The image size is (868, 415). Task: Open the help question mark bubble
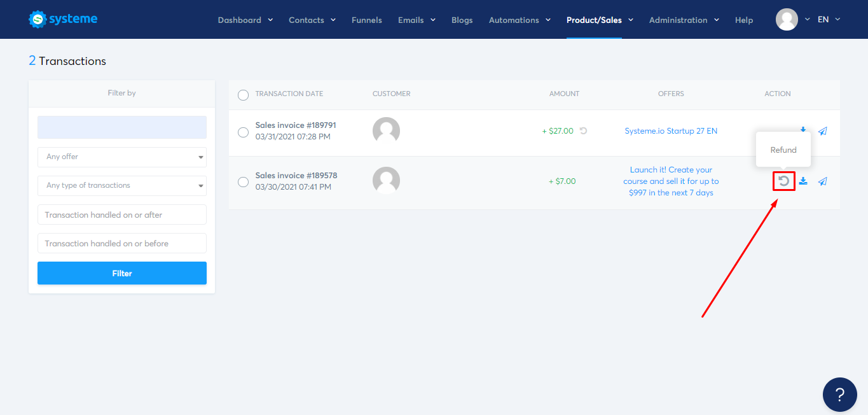pyautogui.click(x=839, y=395)
